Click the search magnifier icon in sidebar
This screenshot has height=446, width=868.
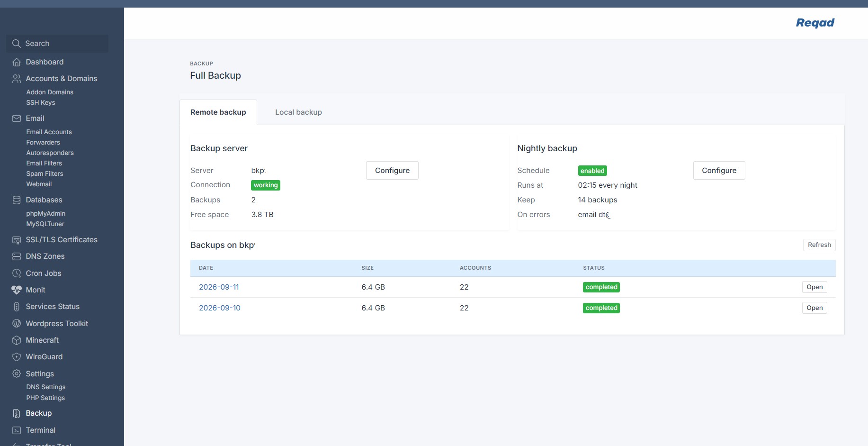point(17,44)
